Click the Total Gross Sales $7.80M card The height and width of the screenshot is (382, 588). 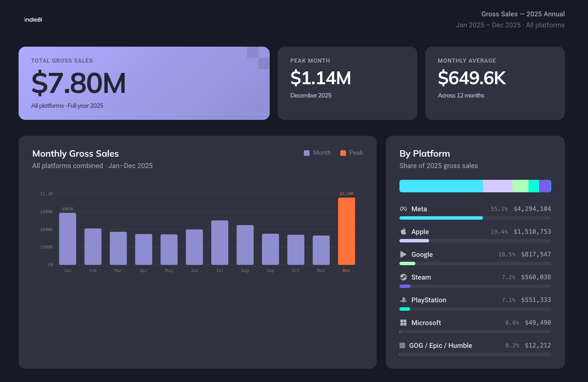click(144, 83)
